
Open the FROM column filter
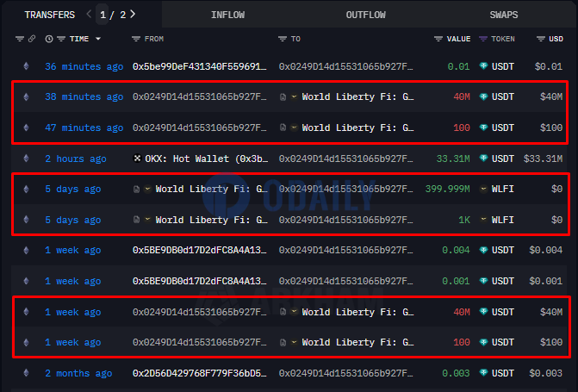tap(136, 39)
